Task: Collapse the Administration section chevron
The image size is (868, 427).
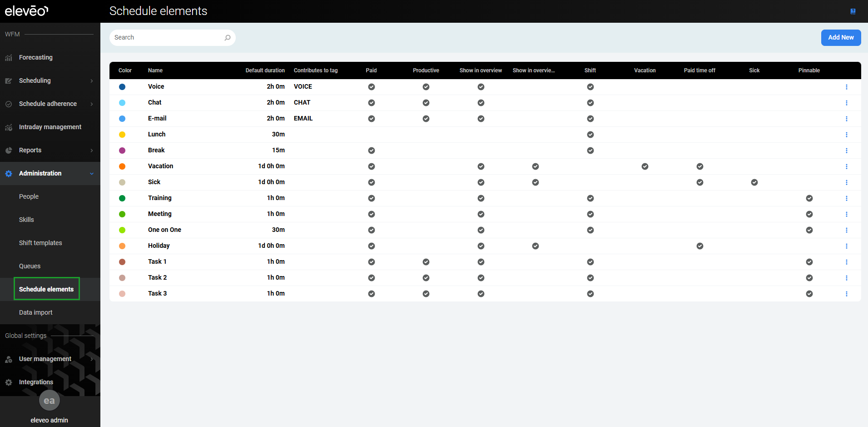Action: point(92,174)
